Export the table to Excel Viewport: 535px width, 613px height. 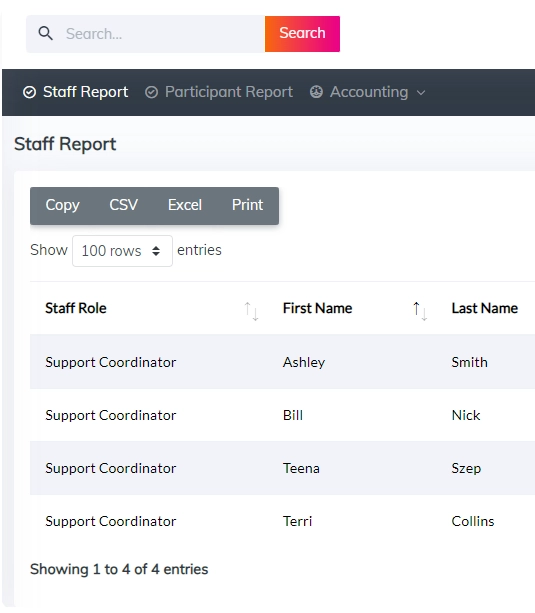click(x=185, y=205)
